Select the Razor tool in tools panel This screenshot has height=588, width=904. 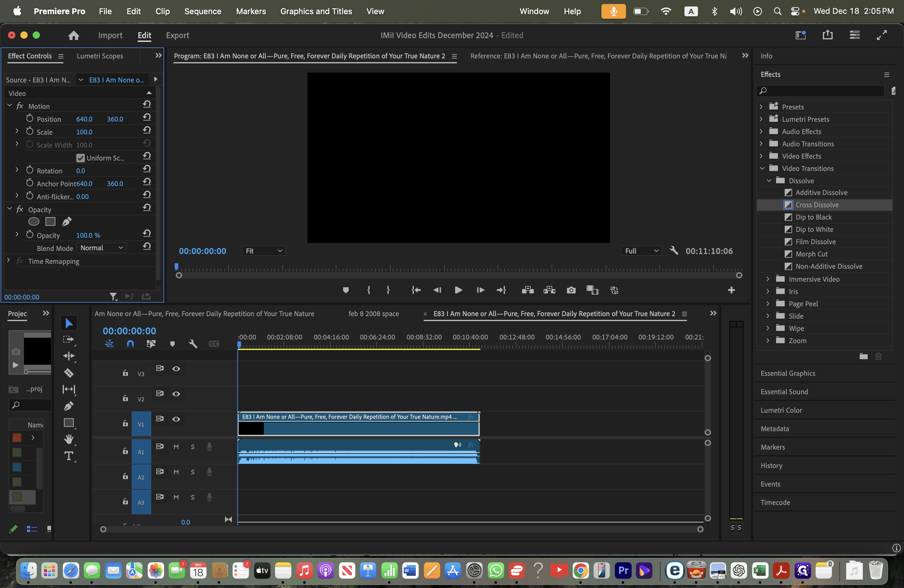coord(69,373)
